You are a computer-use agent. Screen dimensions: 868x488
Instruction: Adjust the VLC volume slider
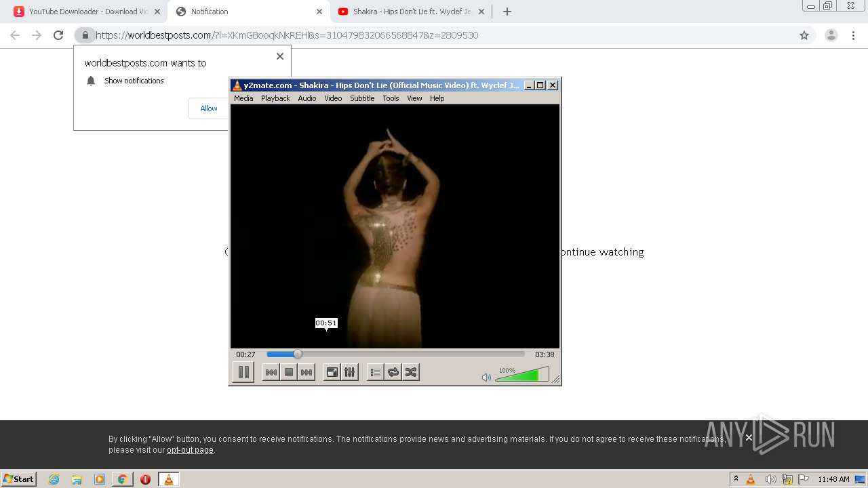pos(522,375)
